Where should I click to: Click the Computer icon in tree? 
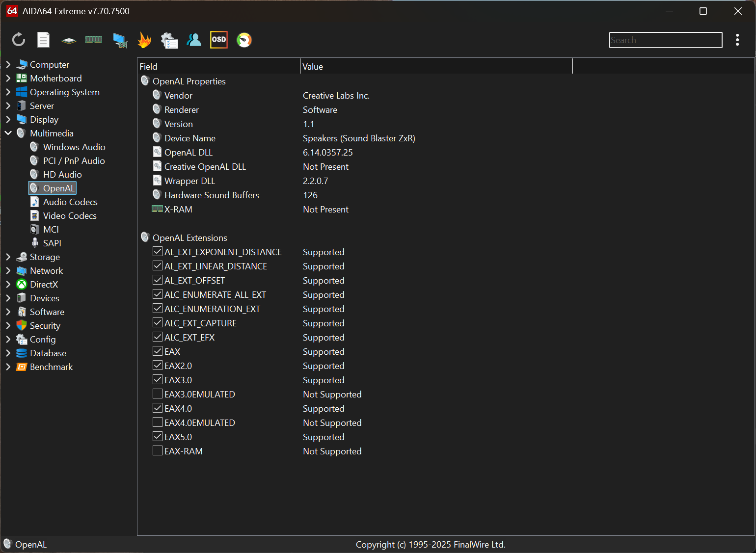[22, 64]
